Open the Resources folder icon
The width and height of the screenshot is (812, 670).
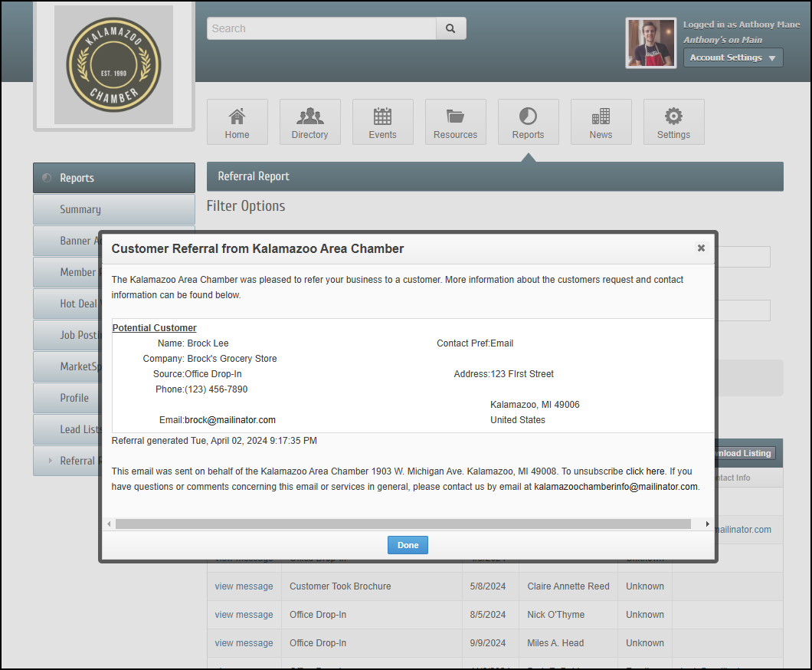455,117
